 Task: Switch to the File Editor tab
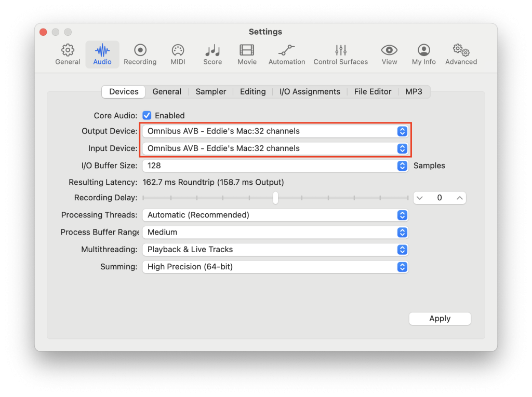[373, 91]
